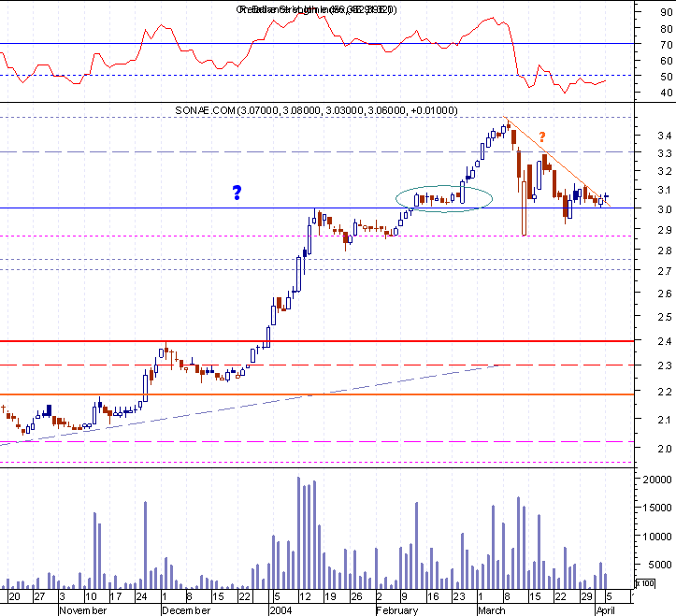Click the November month label
Image resolution: width=676 pixels, height=616 pixels.
point(83,610)
